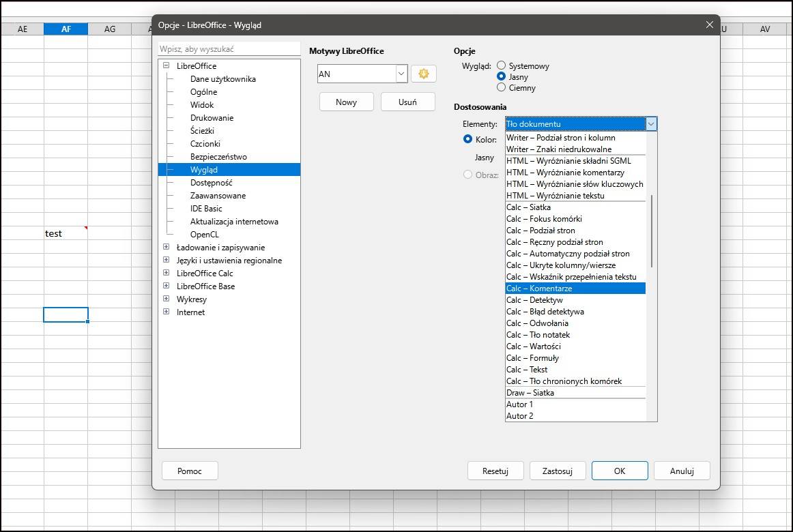Open Dane użytkownika settings page

[223, 79]
